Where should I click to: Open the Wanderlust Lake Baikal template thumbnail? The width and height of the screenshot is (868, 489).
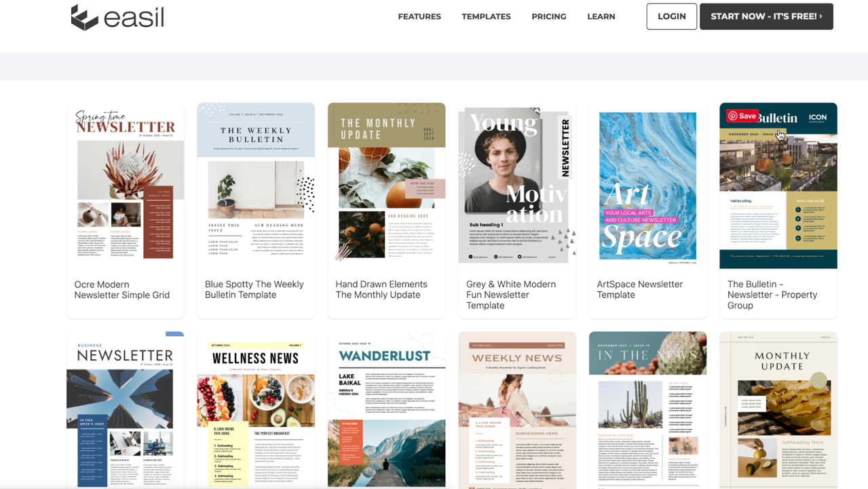tap(386, 407)
